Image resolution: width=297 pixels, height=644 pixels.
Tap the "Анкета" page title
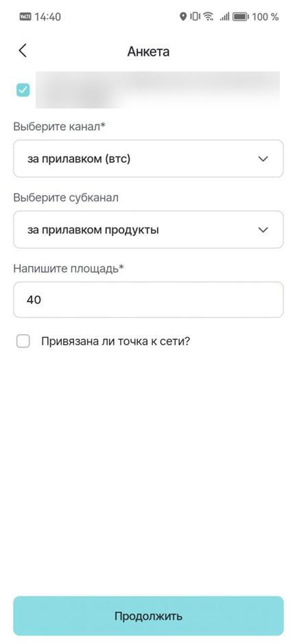pyautogui.click(x=148, y=51)
